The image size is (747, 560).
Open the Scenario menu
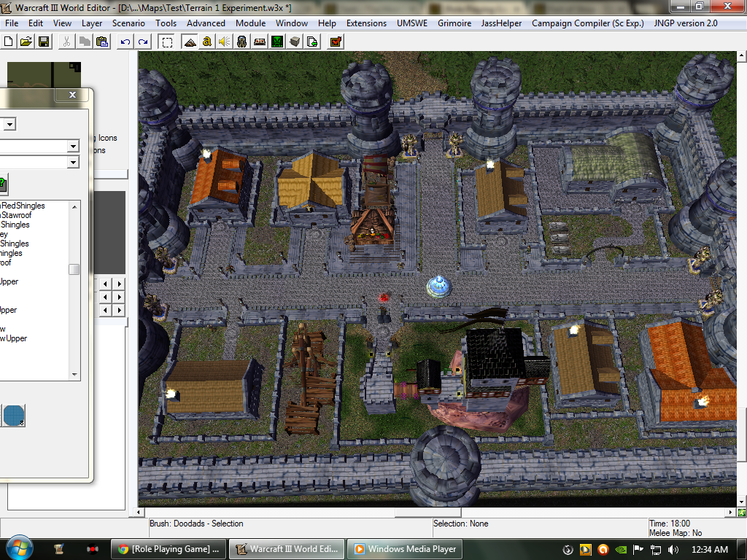128,23
